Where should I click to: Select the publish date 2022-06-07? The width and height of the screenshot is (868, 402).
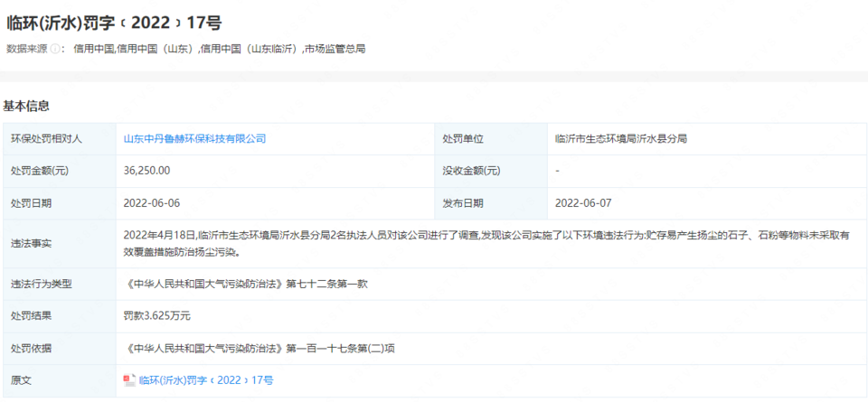pos(583,203)
